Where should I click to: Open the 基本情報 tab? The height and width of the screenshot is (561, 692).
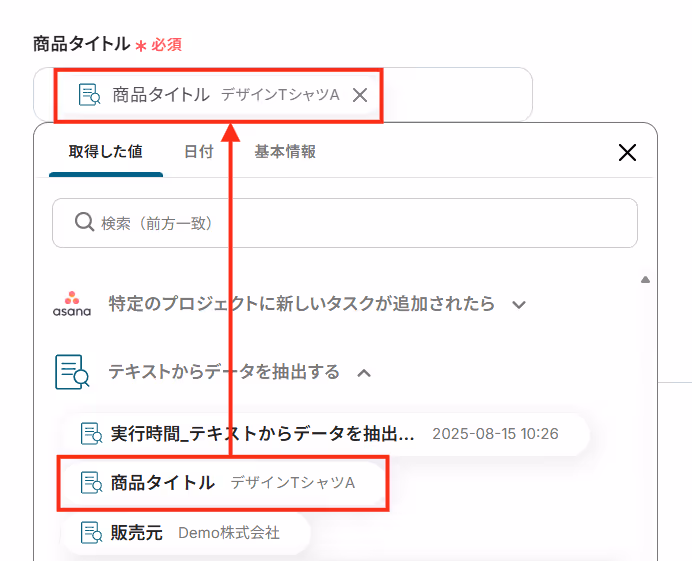tap(285, 152)
